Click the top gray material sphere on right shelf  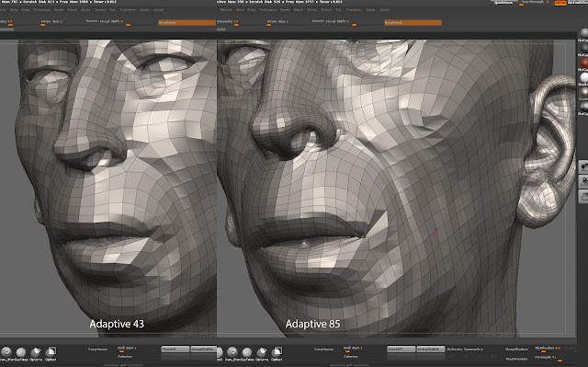pyautogui.click(x=584, y=33)
